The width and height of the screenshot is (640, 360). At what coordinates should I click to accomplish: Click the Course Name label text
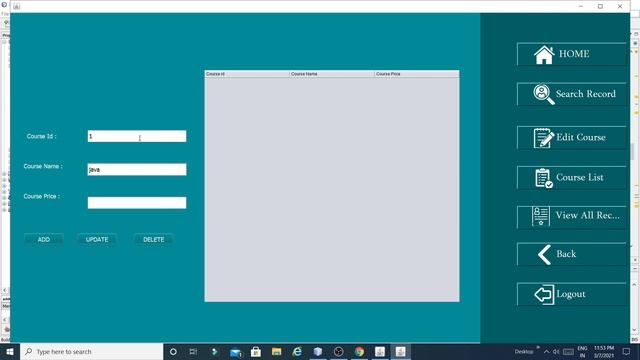[43, 166]
